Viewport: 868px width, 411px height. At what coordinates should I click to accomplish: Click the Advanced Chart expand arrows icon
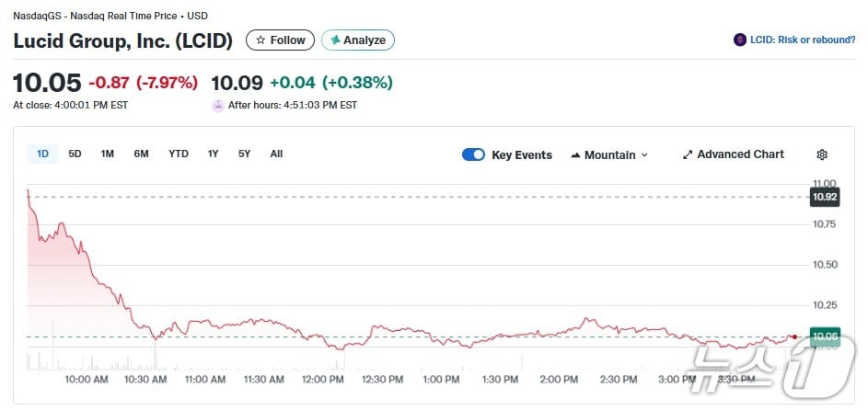(687, 154)
